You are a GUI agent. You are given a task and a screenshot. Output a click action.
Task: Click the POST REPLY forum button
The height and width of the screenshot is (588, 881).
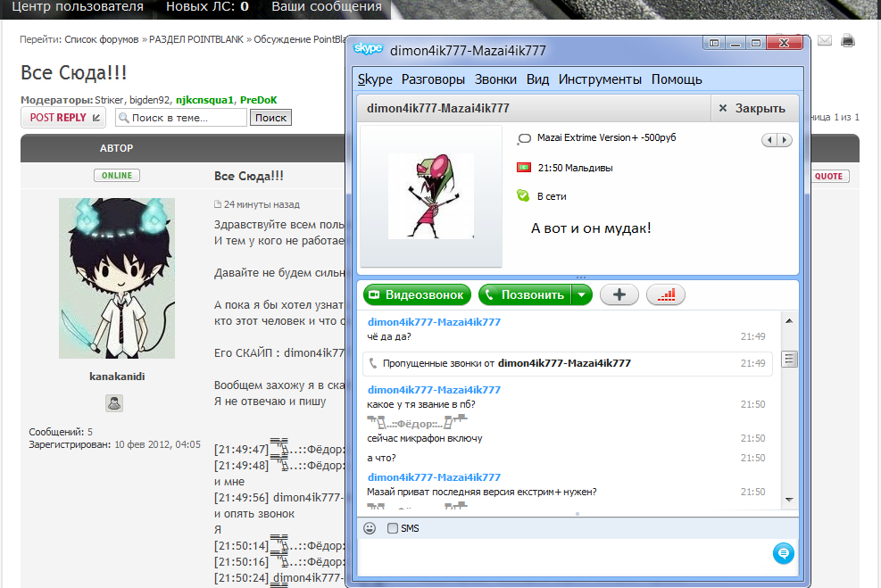63,118
